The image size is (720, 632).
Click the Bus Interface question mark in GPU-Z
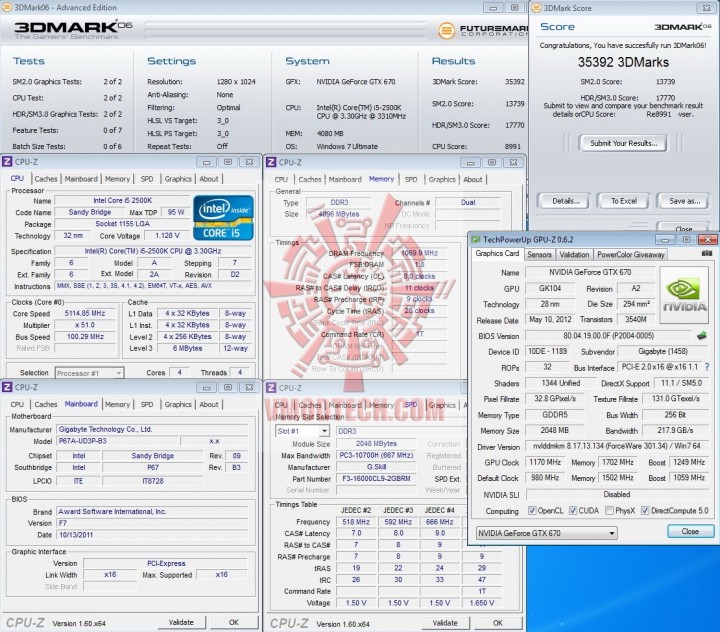707,367
